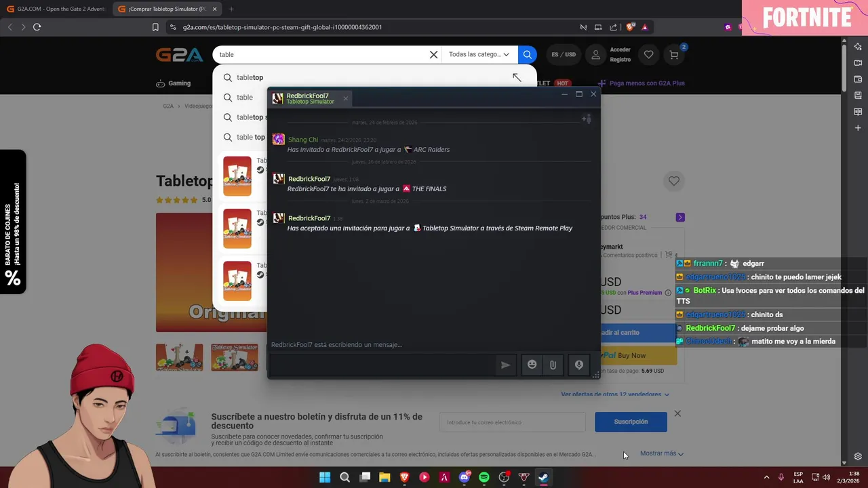Screen dimensions: 868x488
Task: Open Steam from the taskbar
Action: 543,477
